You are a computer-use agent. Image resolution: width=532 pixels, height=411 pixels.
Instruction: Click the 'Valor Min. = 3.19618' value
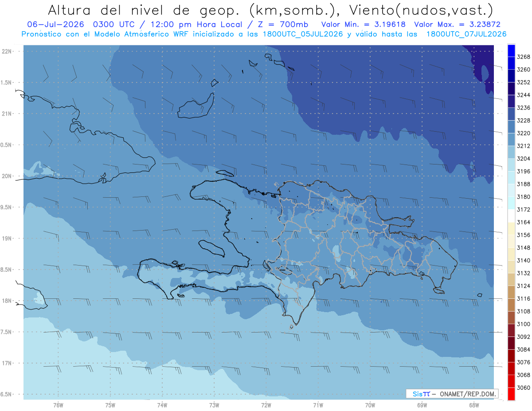point(363,25)
